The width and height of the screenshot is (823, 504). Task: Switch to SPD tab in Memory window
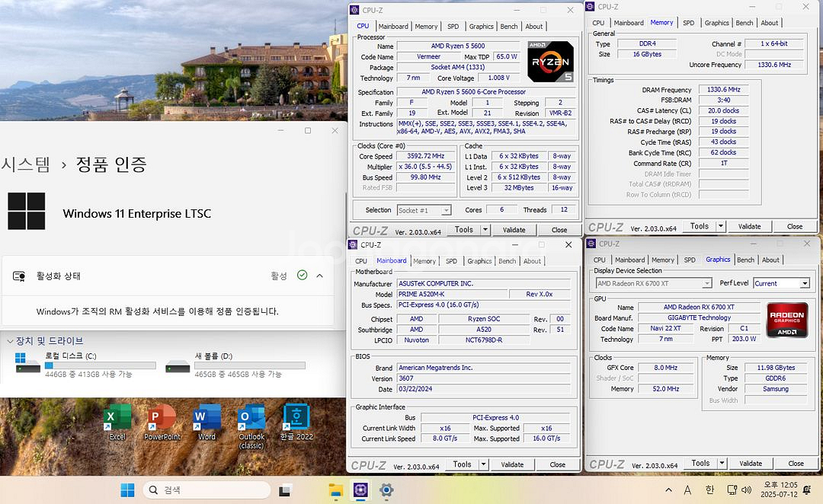point(688,23)
